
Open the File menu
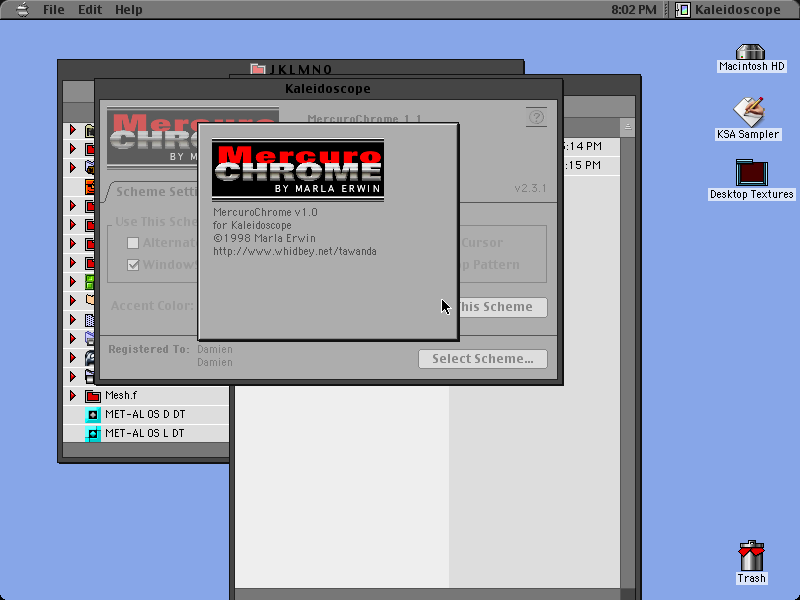(x=54, y=10)
